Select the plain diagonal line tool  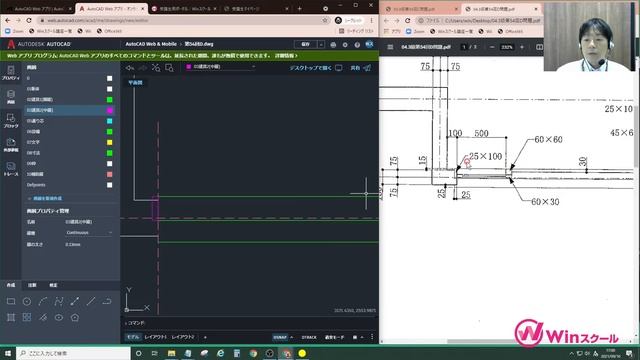click(91, 301)
